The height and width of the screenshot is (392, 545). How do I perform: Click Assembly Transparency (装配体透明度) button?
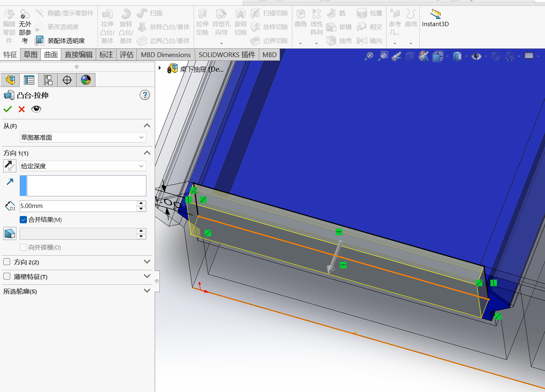60,41
